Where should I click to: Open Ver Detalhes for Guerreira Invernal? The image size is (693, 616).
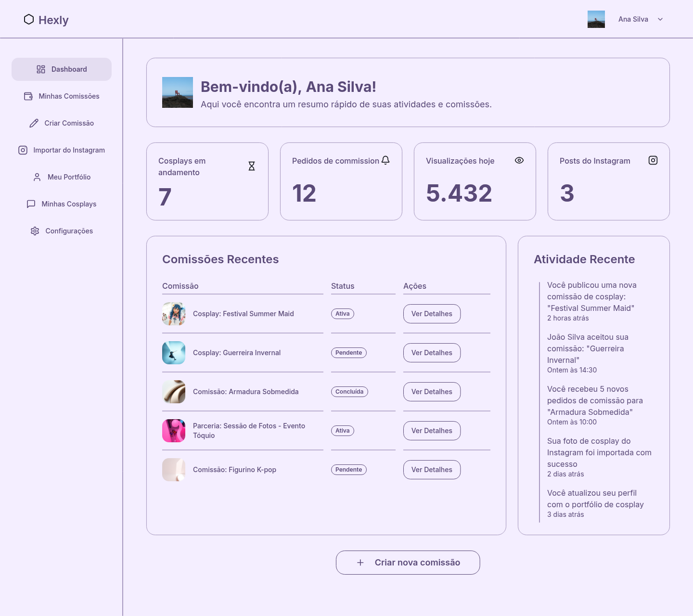[432, 352]
